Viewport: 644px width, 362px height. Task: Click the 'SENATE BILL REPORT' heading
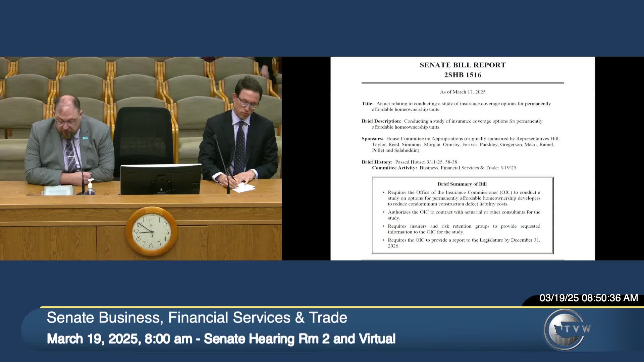(463, 65)
